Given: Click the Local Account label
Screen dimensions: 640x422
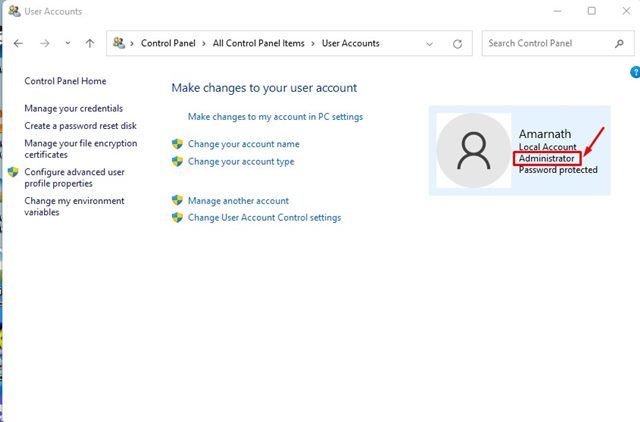Looking at the screenshot, I should point(547,147).
